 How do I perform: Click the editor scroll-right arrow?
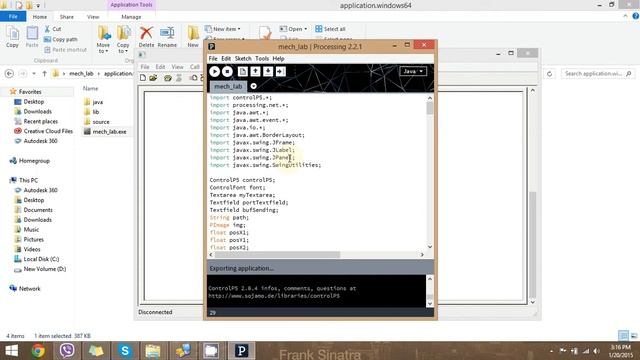[422, 254]
